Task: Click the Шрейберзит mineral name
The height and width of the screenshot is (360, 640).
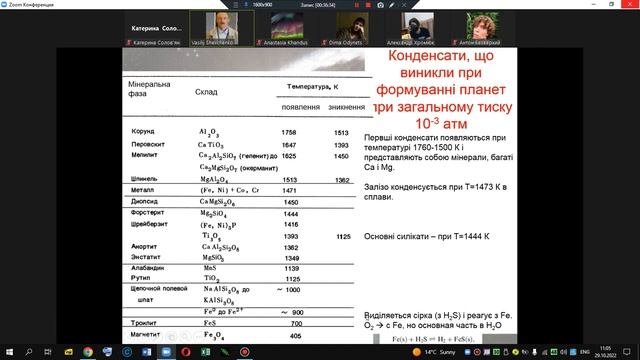Action: coord(149,224)
